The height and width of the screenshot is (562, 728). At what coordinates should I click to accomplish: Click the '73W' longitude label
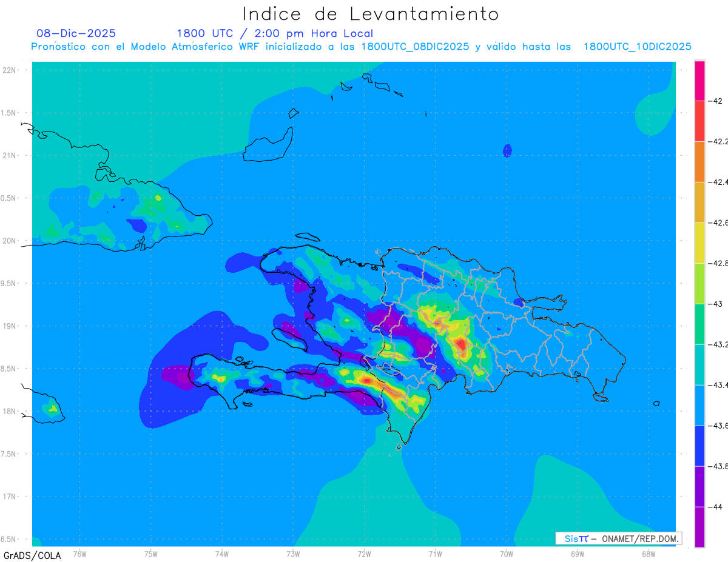[x=293, y=553]
